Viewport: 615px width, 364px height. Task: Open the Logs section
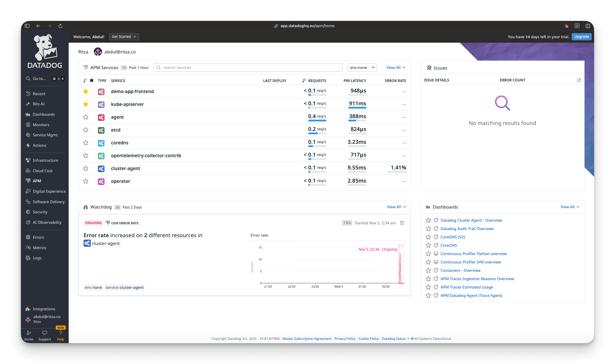(x=37, y=258)
